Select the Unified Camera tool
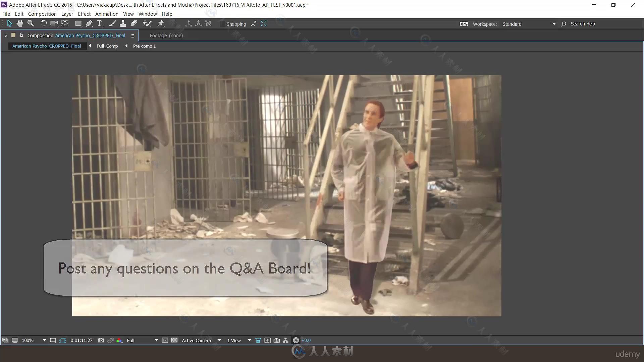The height and width of the screenshot is (362, 644). [x=54, y=23]
